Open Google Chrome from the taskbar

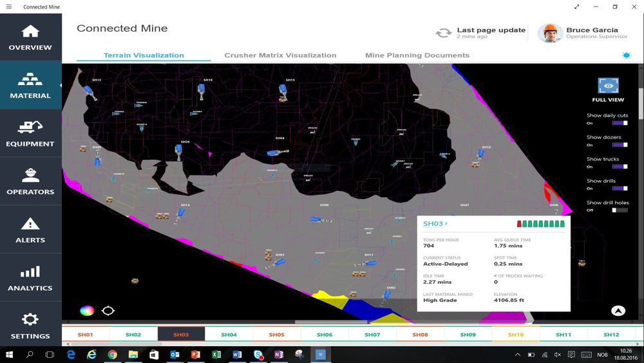[112, 355]
